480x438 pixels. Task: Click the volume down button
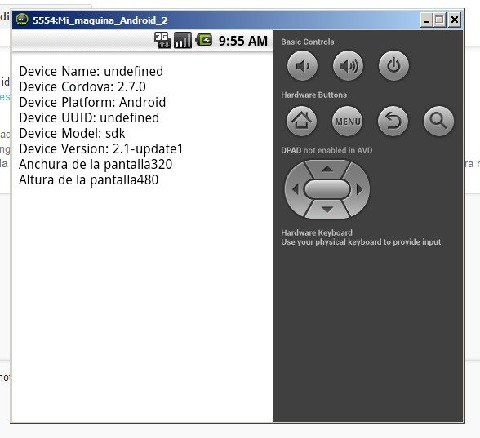point(302,66)
